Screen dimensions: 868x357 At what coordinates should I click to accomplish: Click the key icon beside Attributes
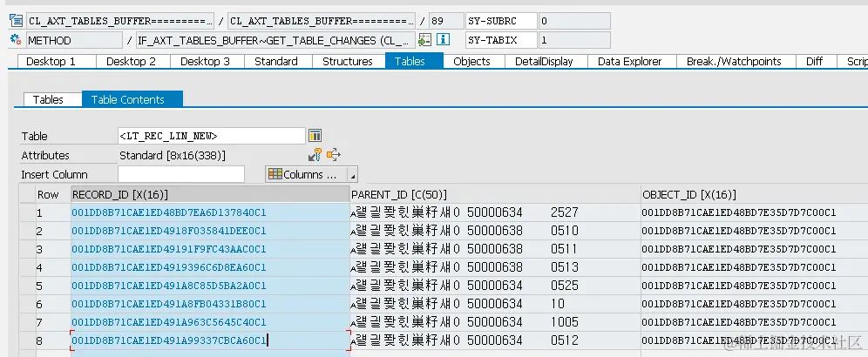pyautogui.click(x=315, y=155)
